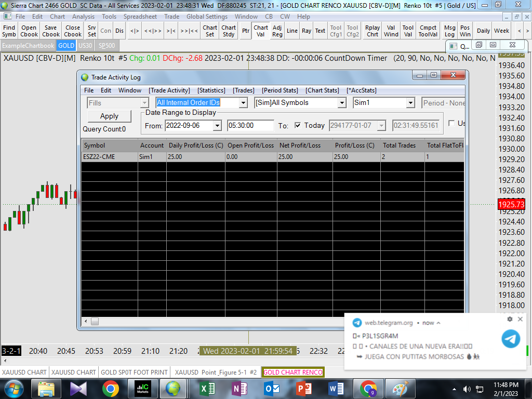Click the Tool Val toolbar button
Viewport: 532px width, 399px height.
click(x=408, y=31)
